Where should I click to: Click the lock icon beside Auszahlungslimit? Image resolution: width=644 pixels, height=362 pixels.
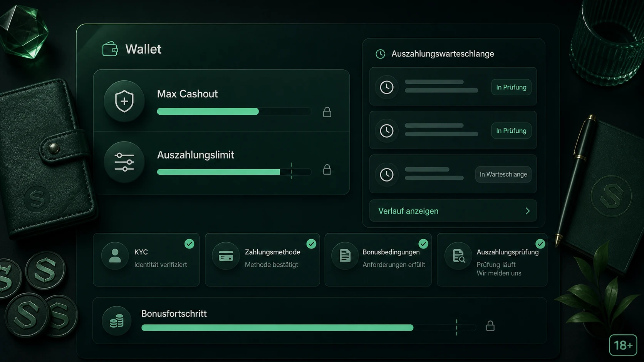[x=327, y=170]
